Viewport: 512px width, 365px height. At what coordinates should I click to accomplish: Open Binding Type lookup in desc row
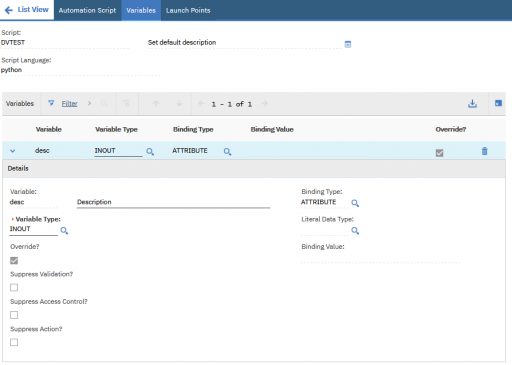227,152
